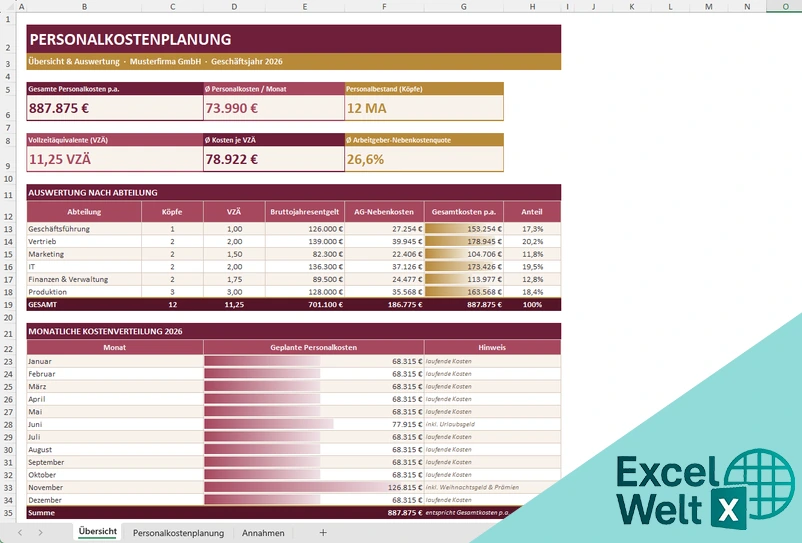802x543 pixels.
Task: Click the select-all corner triangle
Action: click(8, 7)
